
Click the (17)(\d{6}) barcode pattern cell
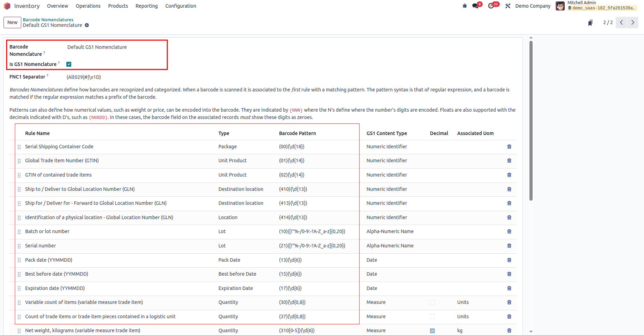click(290, 288)
